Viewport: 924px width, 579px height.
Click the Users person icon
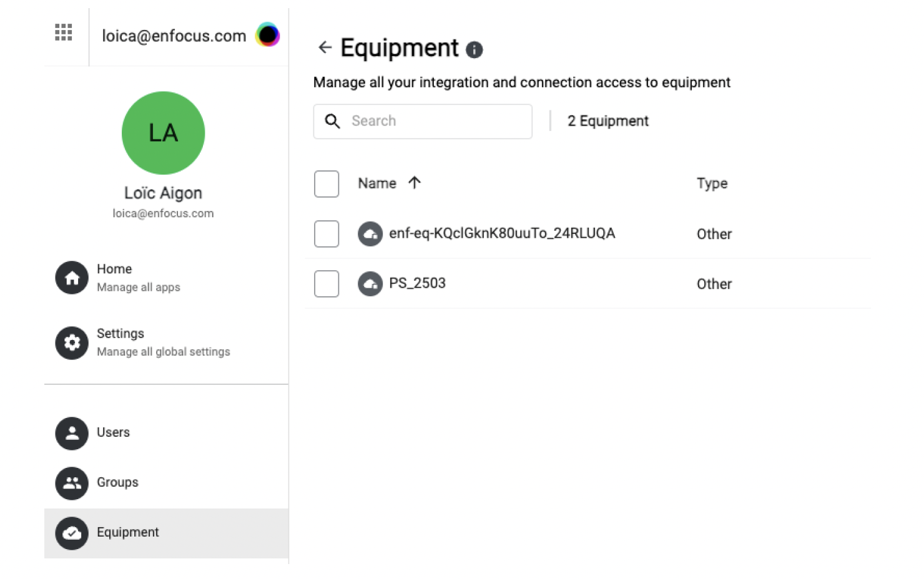[x=72, y=433]
